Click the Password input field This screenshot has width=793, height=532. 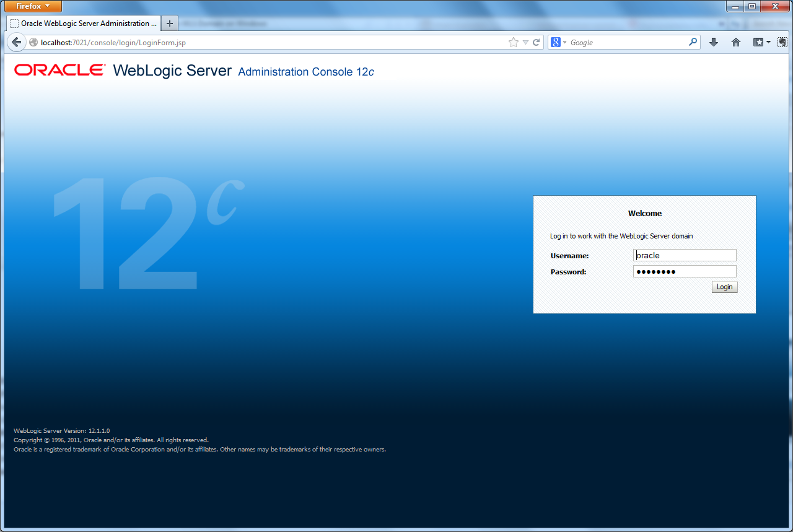pyautogui.click(x=685, y=271)
